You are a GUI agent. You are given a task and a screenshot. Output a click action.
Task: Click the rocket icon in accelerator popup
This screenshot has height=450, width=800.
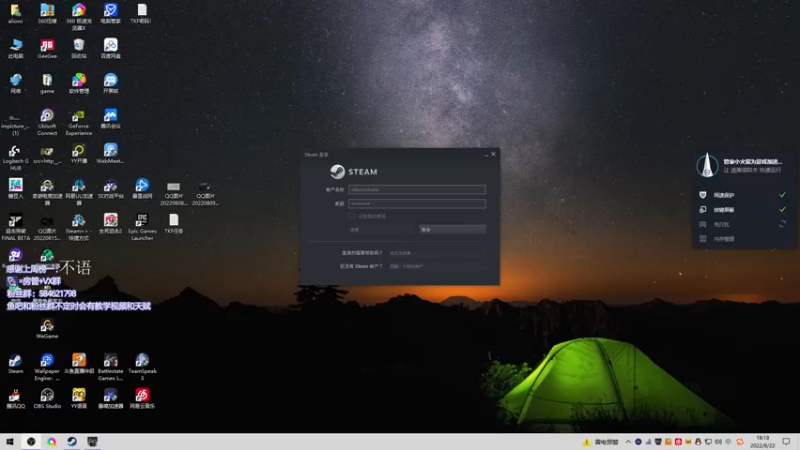pos(707,165)
